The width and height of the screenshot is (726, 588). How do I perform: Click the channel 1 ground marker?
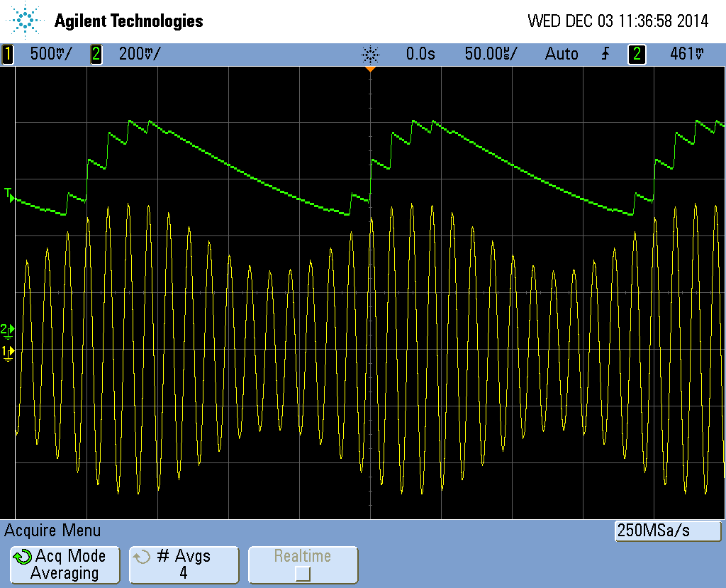[8, 352]
